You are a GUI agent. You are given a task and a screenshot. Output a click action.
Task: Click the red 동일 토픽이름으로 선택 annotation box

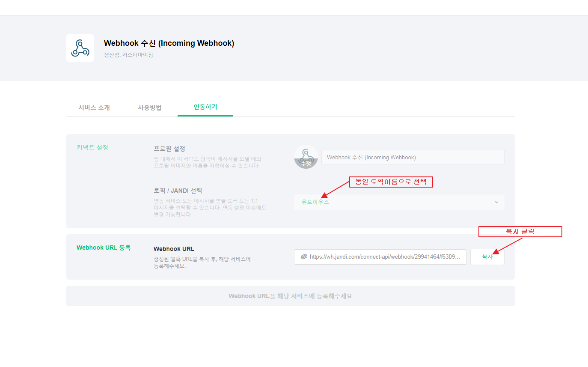pyautogui.click(x=391, y=182)
